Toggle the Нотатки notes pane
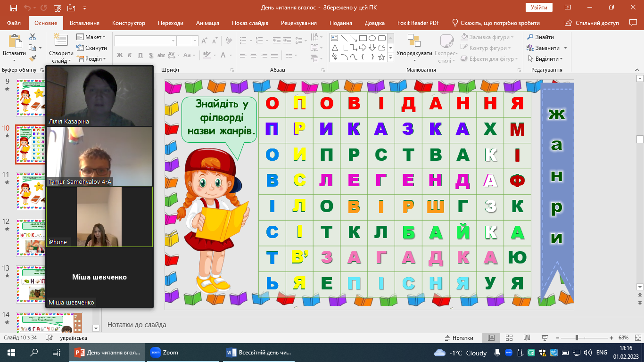 (x=459, y=338)
